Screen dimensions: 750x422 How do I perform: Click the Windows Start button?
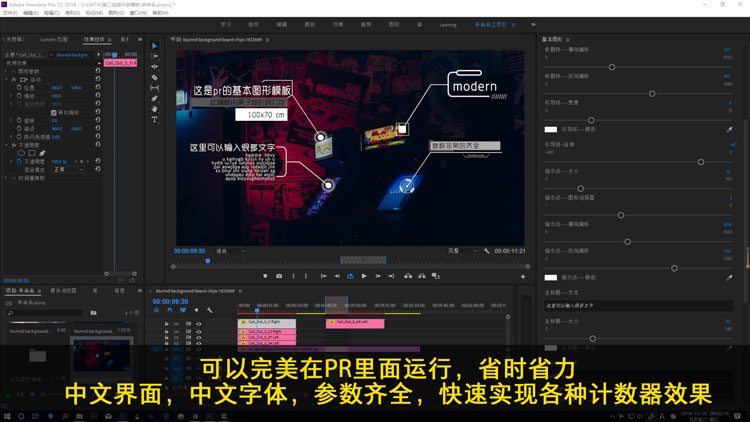(x=7, y=416)
